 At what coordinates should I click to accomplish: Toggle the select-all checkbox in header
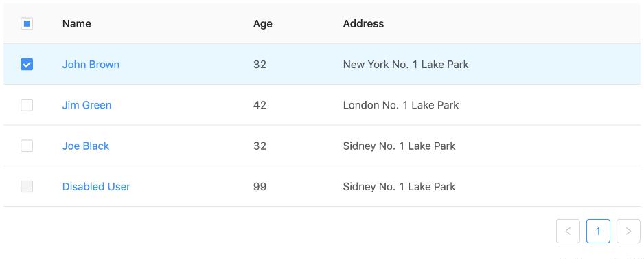coord(27,24)
